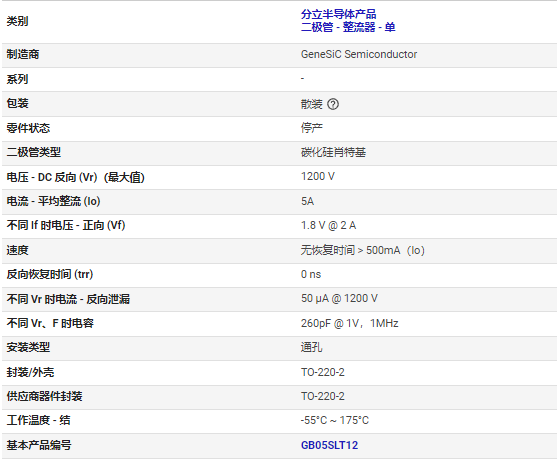Click the 制造商 row label
Screen dimensions: 557x459
[23, 54]
